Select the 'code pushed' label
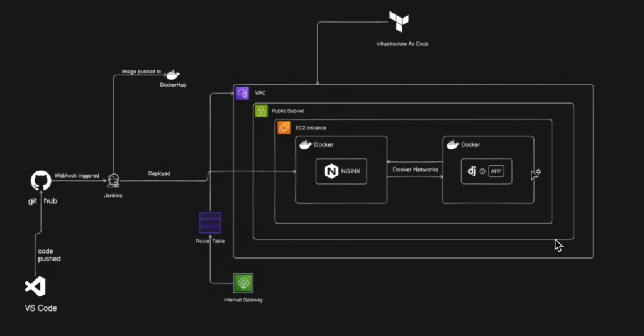Viewport: 644px width, 336px height. click(x=49, y=255)
